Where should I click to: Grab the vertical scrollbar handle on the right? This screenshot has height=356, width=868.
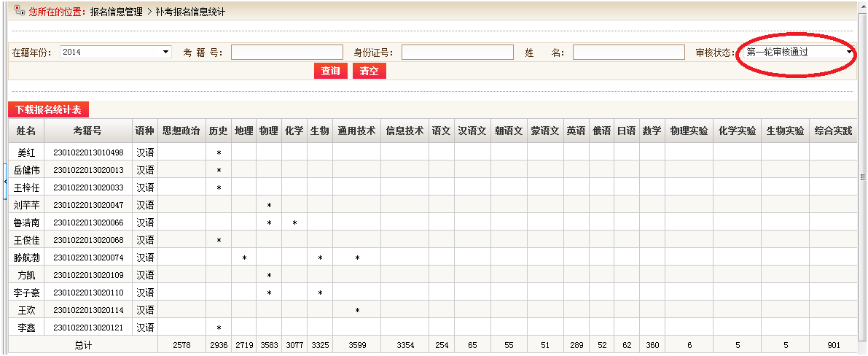863,177
